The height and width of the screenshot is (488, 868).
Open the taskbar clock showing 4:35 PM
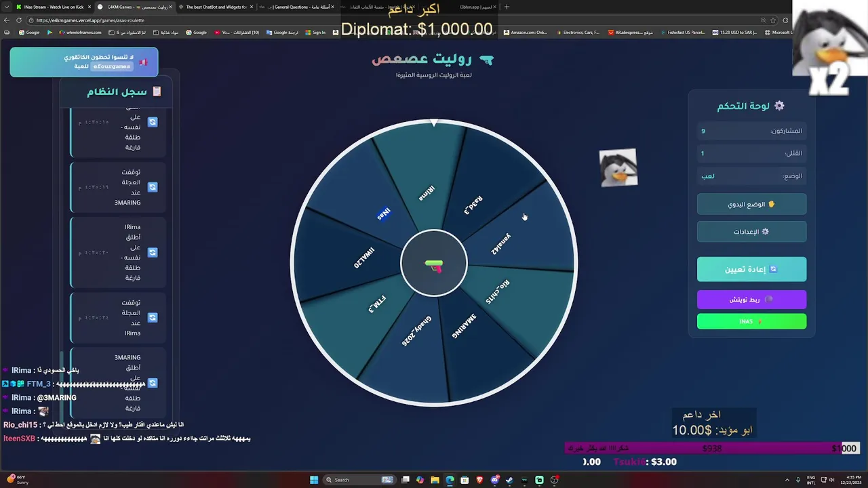850,480
